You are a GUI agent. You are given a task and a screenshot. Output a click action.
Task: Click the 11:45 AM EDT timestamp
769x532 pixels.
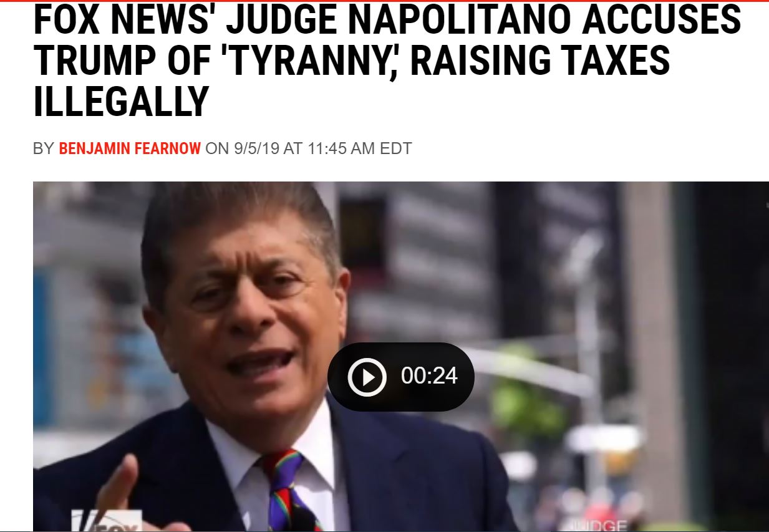(x=359, y=149)
